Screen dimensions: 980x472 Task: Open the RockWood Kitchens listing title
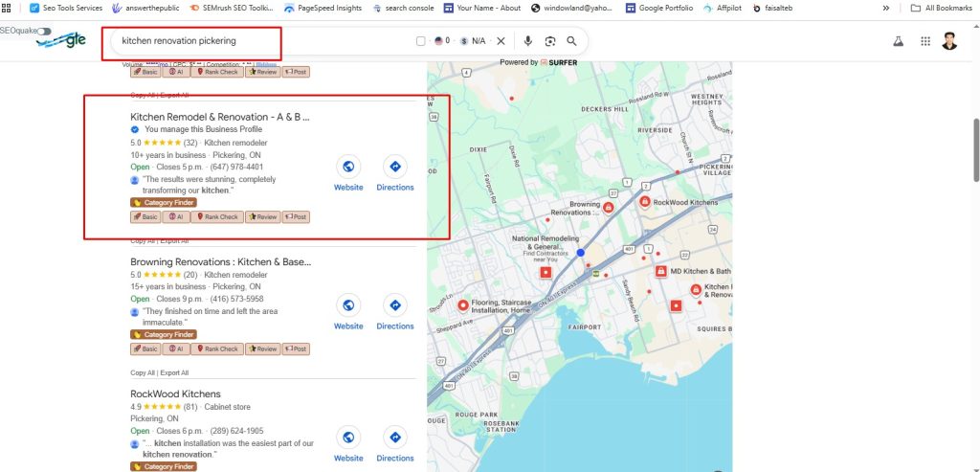(x=176, y=393)
